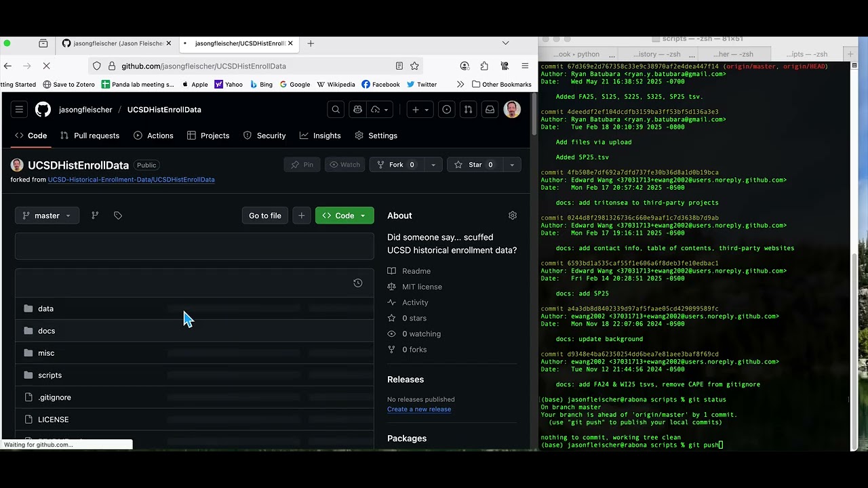Viewport: 868px width, 488px height.
Task: Expand dropdown arrow next to Fork
Action: tap(433, 165)
